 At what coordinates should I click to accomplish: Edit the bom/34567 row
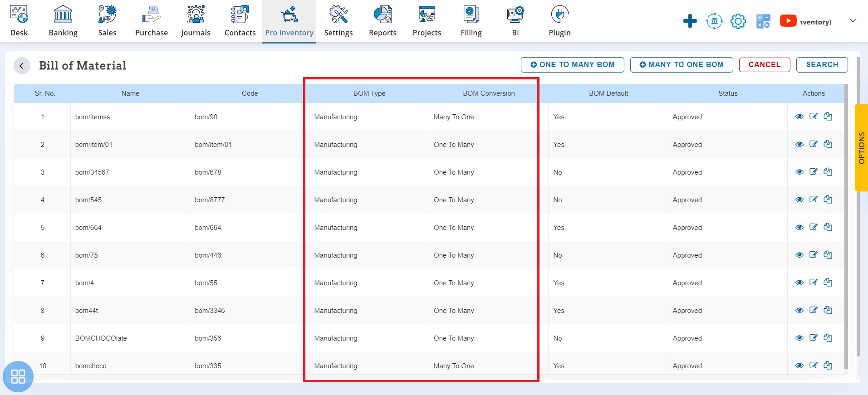pyautogui.click(x=814, y=171)
